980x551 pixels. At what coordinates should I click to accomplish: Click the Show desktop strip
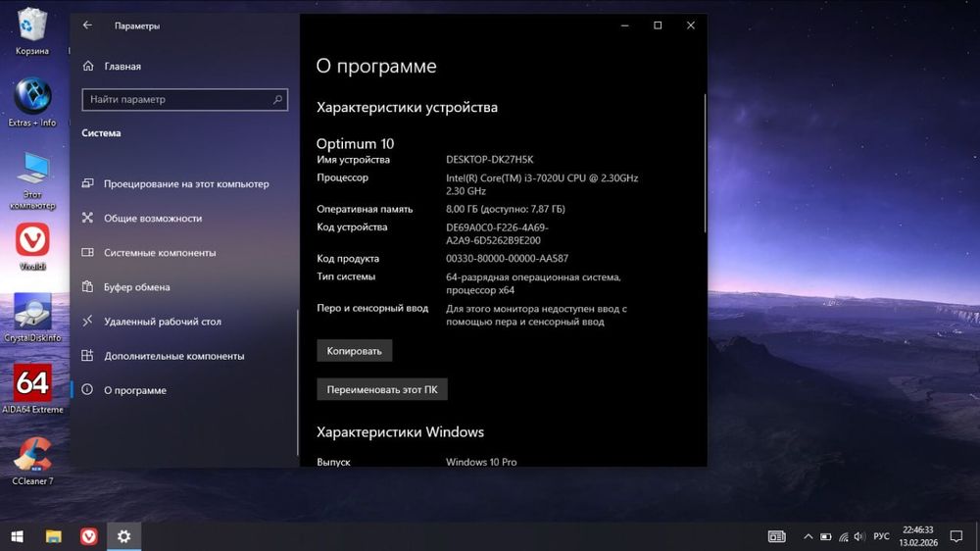click(977, 536)
